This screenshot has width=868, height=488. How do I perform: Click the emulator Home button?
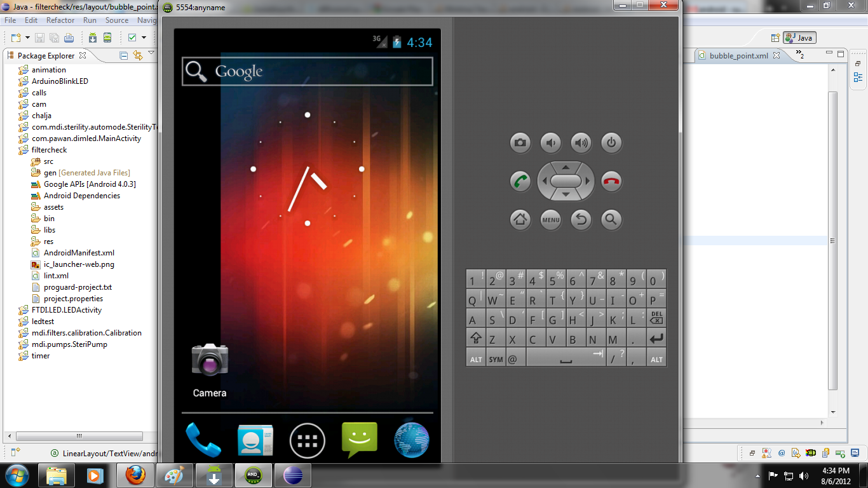tap(520, 220)
